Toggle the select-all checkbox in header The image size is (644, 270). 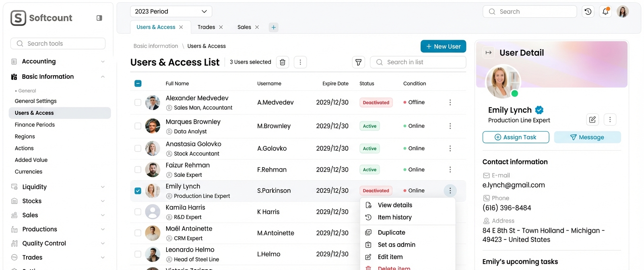[138, 84]
